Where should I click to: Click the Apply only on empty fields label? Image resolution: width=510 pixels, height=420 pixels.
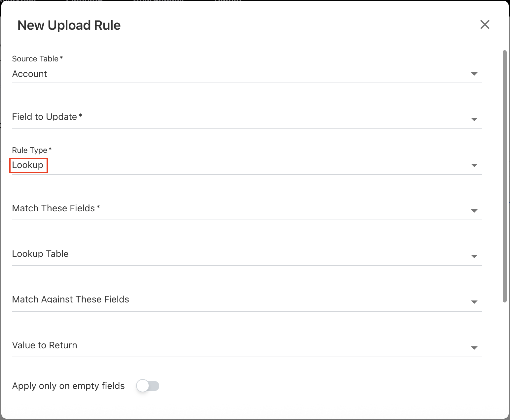68,386
